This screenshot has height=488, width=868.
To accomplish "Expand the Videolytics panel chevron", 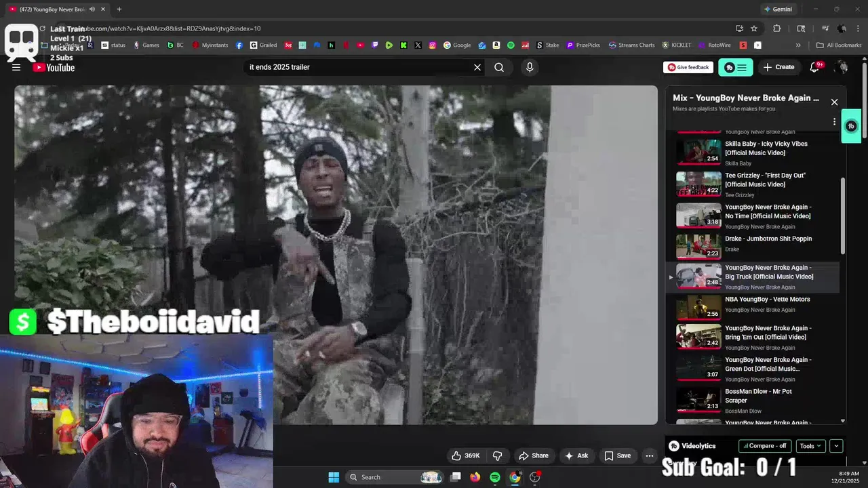I will pyautogui.click(x=836, y=446).
